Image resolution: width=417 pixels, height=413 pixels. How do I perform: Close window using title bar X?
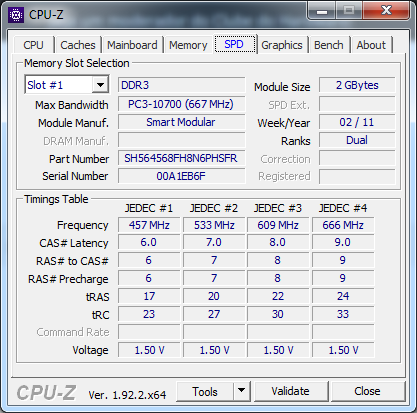pyautogui.click(x=386, y=11)
